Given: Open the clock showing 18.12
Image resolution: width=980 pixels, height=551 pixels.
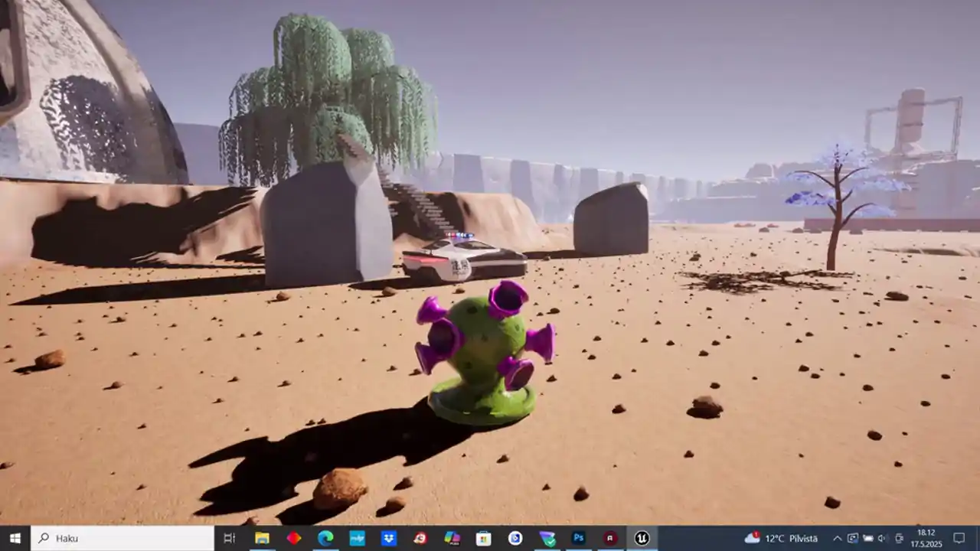Looking at the screenshot, I should tap(926, 538).
